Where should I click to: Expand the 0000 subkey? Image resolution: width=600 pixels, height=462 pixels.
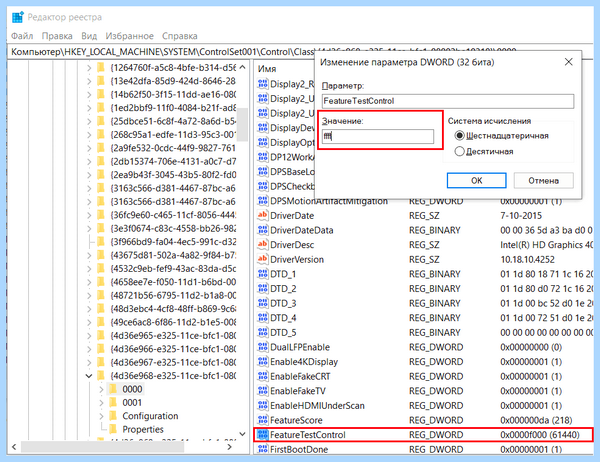(101, 389)
